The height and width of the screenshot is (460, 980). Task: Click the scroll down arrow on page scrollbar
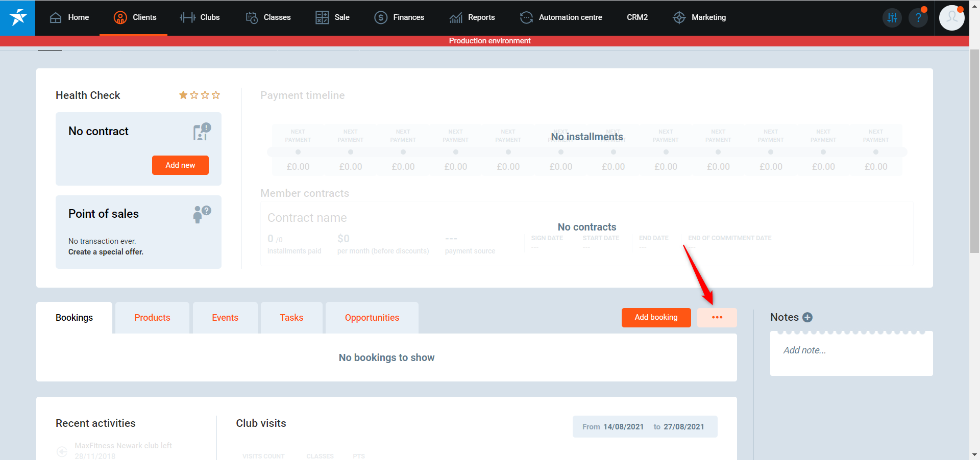click(974, 454)
